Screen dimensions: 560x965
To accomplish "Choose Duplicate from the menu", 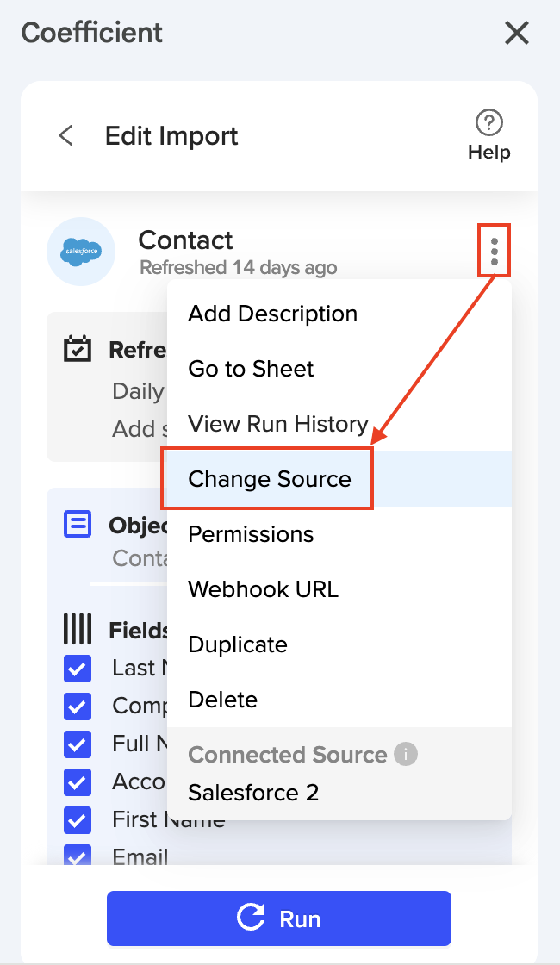I will 237,644.
